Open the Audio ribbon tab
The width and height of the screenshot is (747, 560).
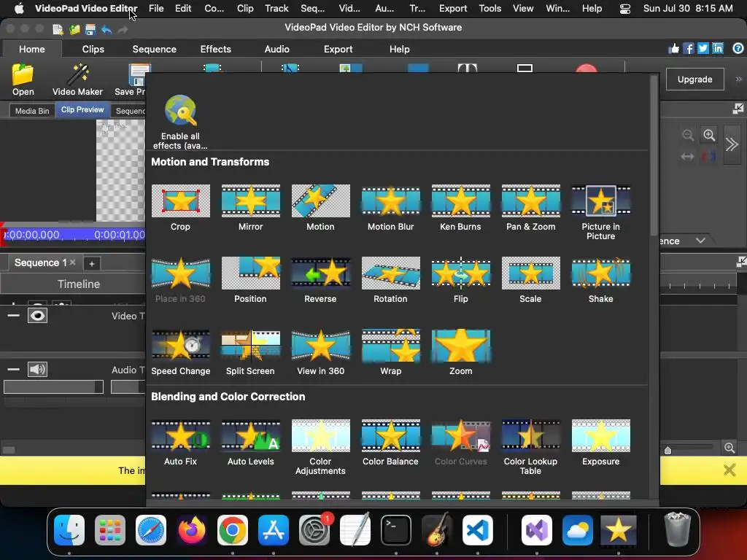276,49
